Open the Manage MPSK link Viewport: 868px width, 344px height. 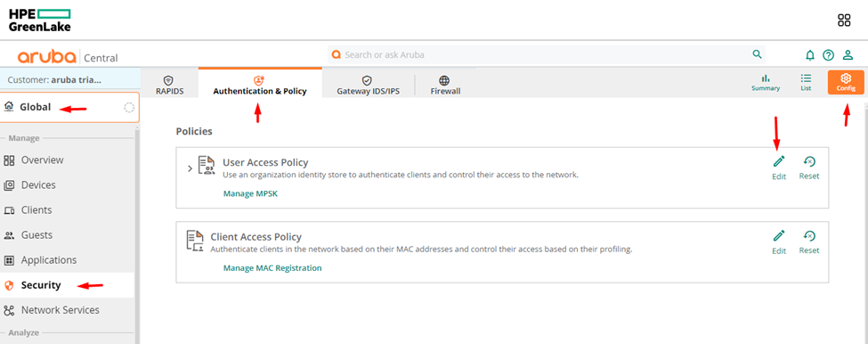250,193
